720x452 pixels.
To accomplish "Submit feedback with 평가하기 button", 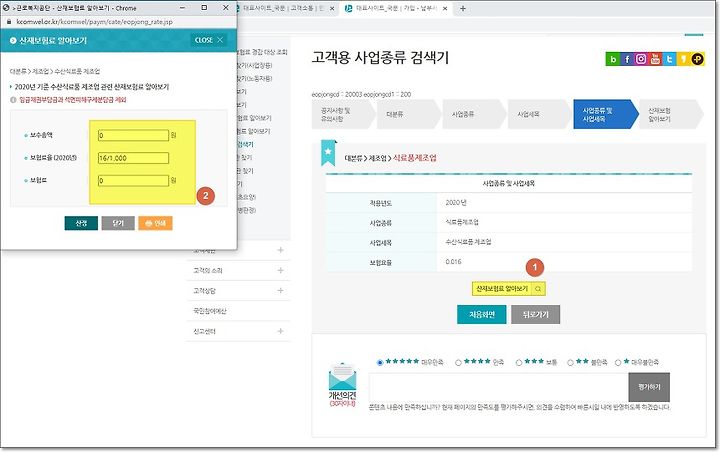I will coord(649,387).
